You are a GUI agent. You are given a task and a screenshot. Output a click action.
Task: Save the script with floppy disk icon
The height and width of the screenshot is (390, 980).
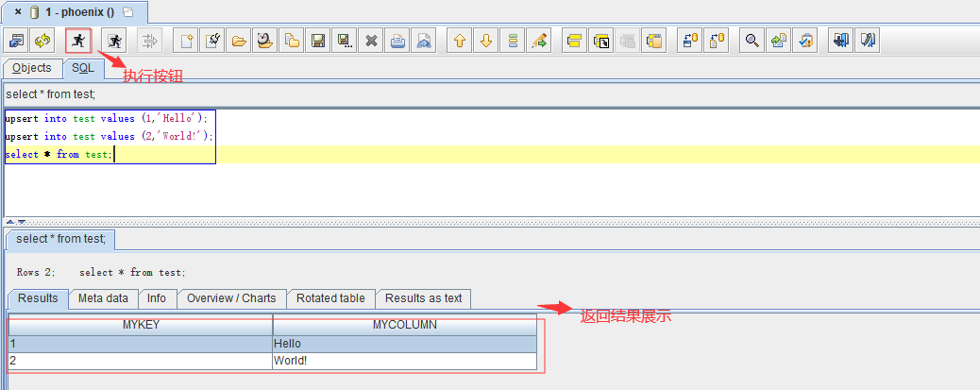(317, 42)
